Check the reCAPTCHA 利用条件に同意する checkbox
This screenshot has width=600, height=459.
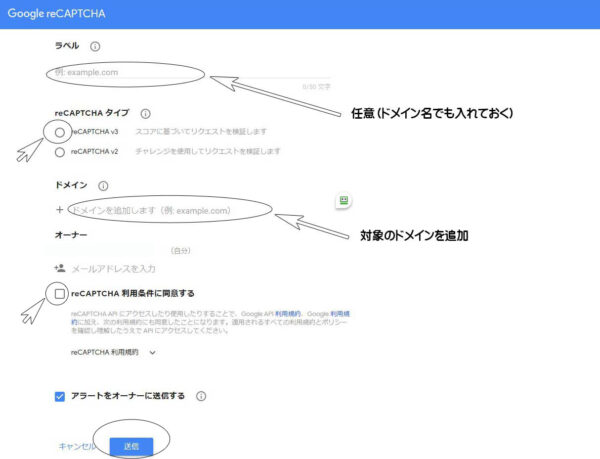[60, 294]
